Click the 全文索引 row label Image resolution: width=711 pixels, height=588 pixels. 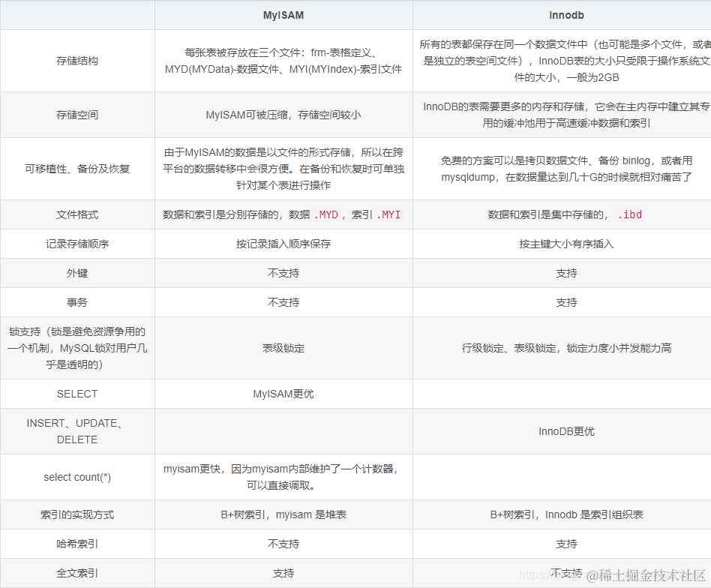point(77,573)
